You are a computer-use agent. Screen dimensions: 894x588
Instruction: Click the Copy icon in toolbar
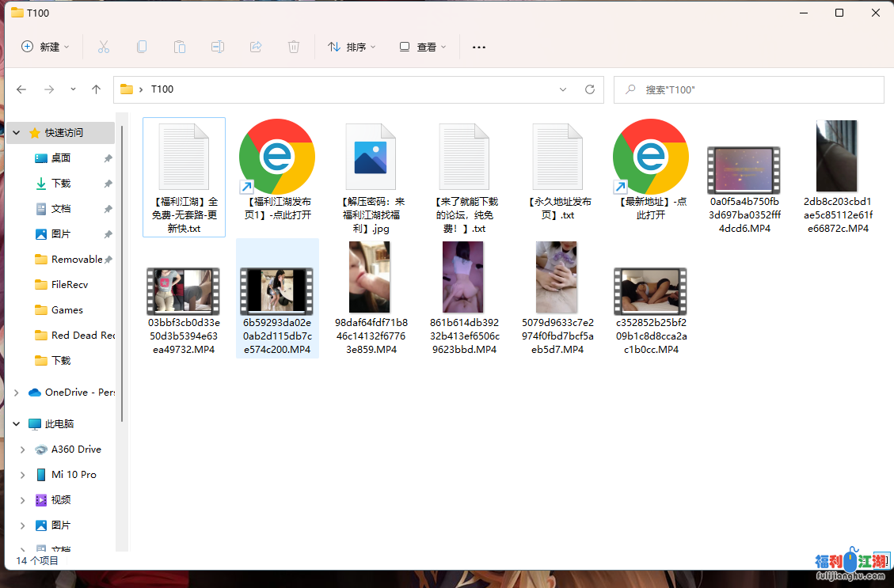142,47
